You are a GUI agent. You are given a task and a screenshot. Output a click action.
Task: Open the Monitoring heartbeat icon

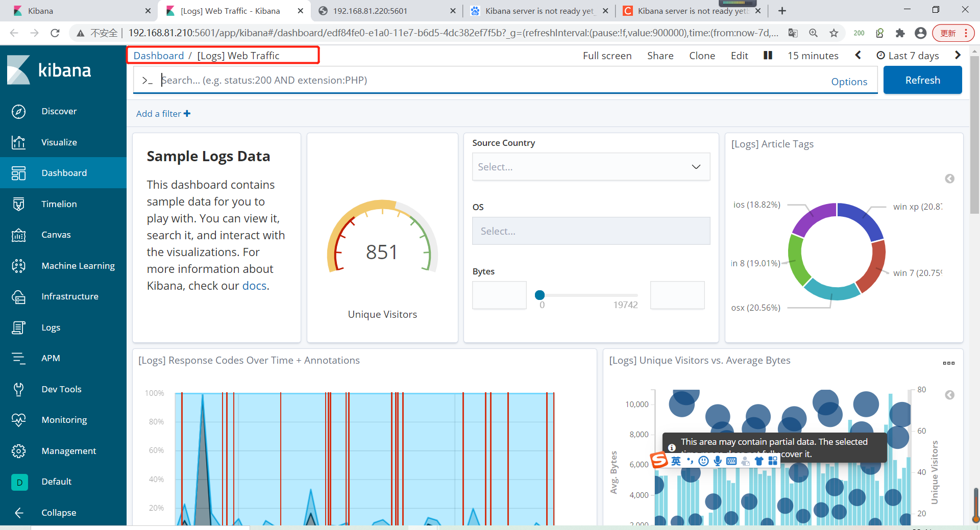point(19,420)
